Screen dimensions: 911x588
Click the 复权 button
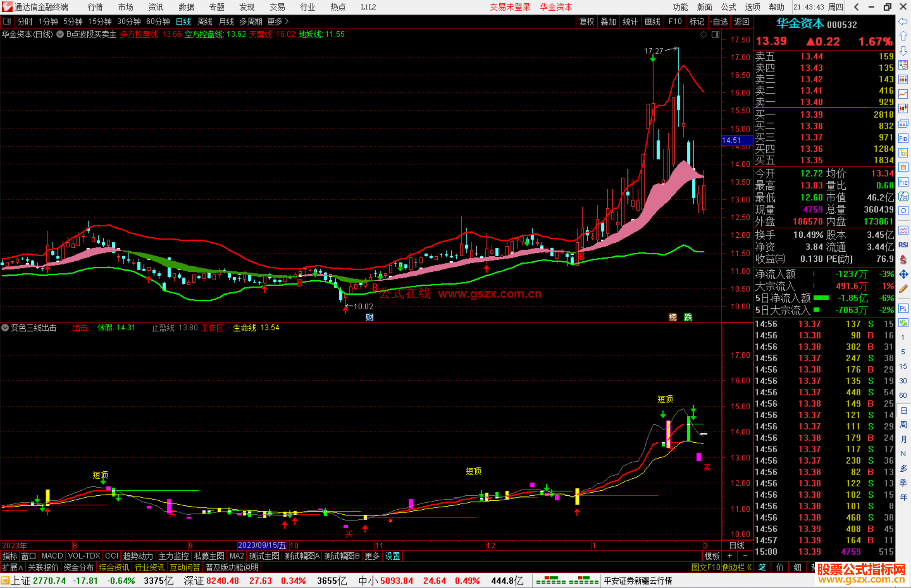586,21
